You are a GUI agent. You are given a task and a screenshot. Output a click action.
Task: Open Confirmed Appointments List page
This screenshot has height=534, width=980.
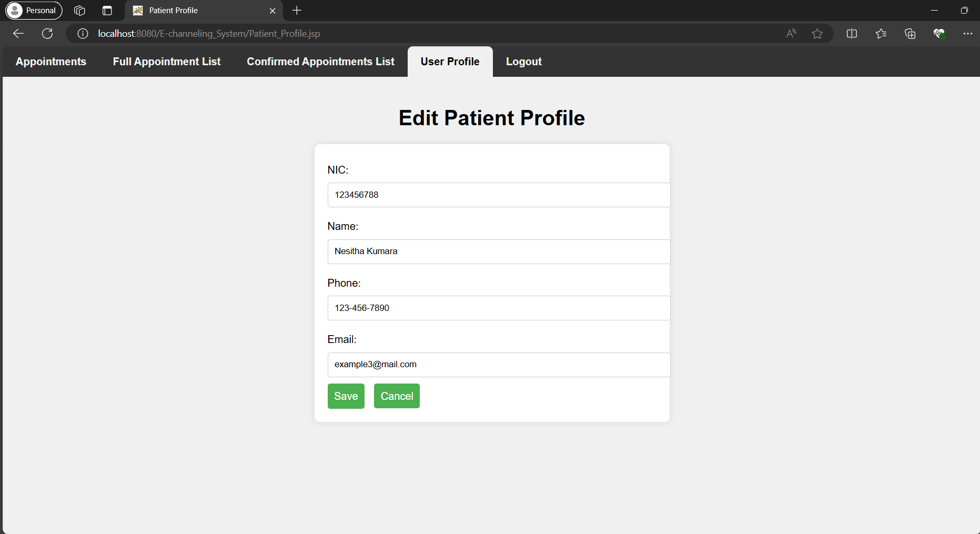tap(320, 62)
